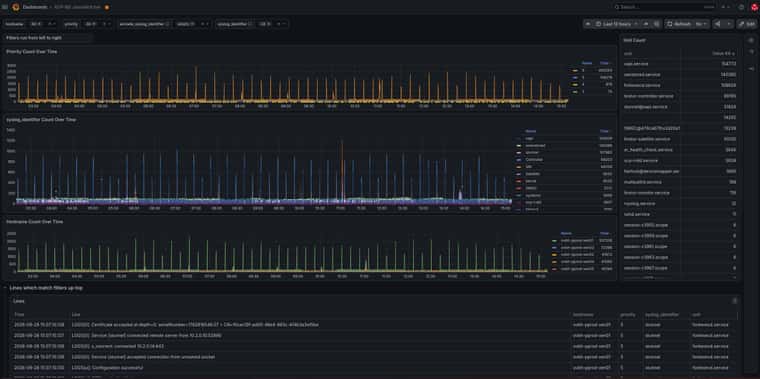760x379 pixels.
Task: Click the Lines panel title
Action: pos(19,301)
